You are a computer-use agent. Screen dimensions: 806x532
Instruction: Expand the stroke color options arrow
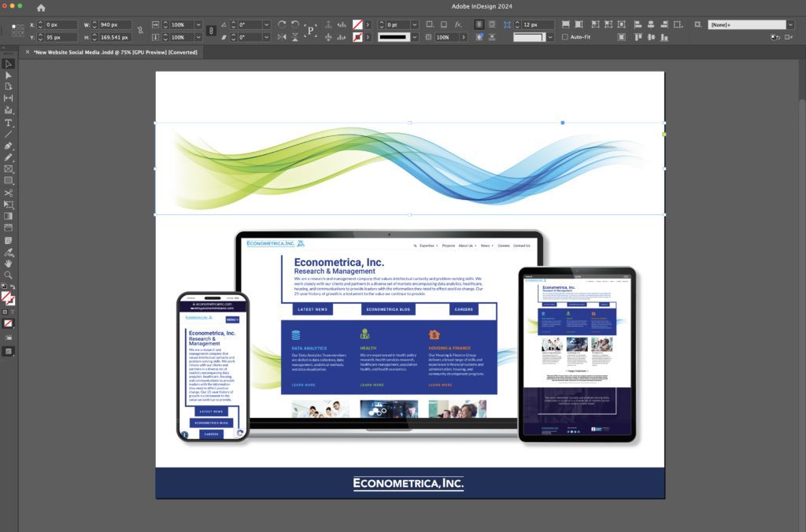coord(368,37)
